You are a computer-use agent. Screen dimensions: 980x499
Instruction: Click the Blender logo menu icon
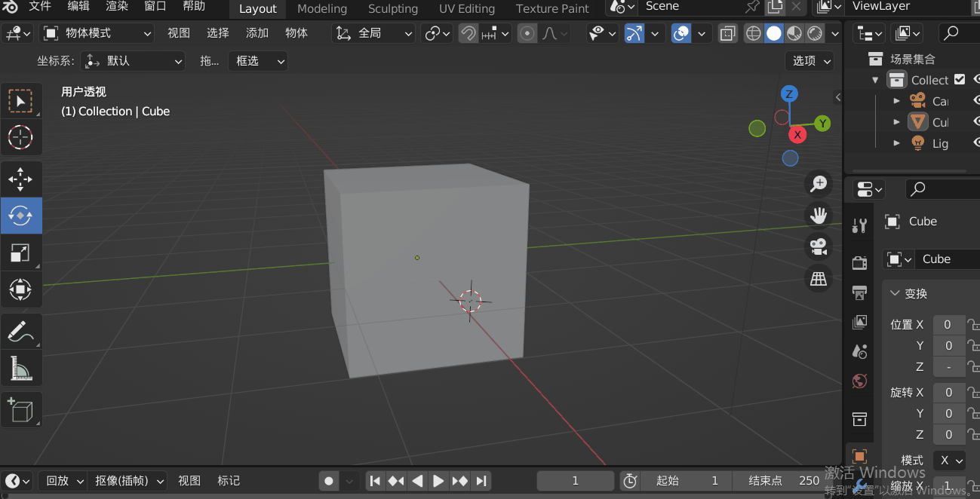[x=11, y=7]
